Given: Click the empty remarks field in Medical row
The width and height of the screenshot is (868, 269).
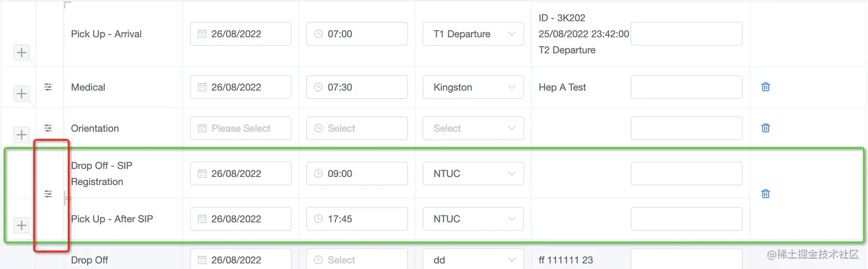Looking at the screenshot, I should coord(686,87).
